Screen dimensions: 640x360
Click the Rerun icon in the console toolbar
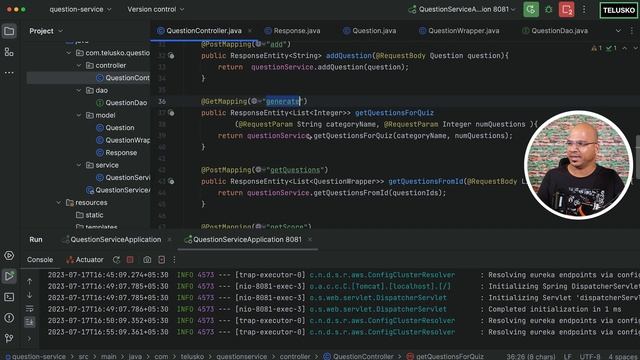(x=116, y=260)
